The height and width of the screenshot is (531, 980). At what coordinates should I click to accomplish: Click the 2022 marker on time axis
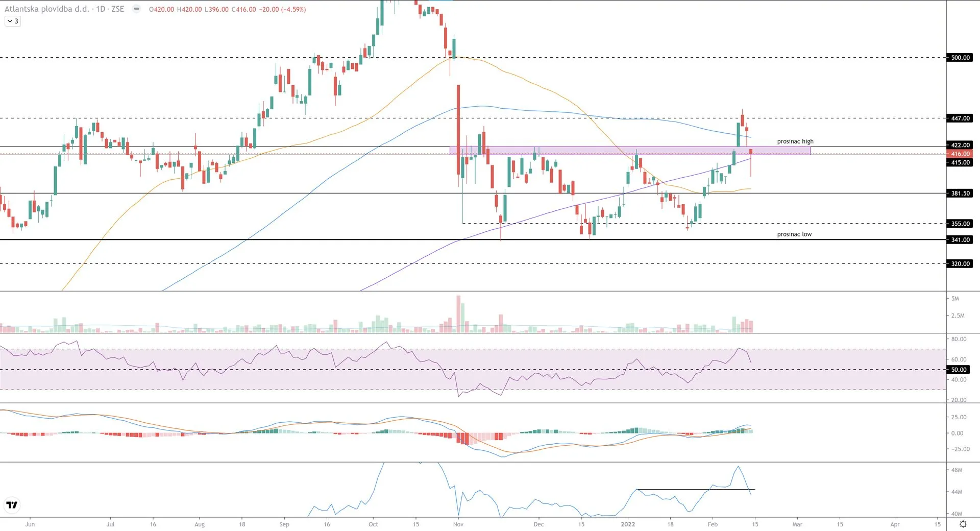(x=628, y=524)
